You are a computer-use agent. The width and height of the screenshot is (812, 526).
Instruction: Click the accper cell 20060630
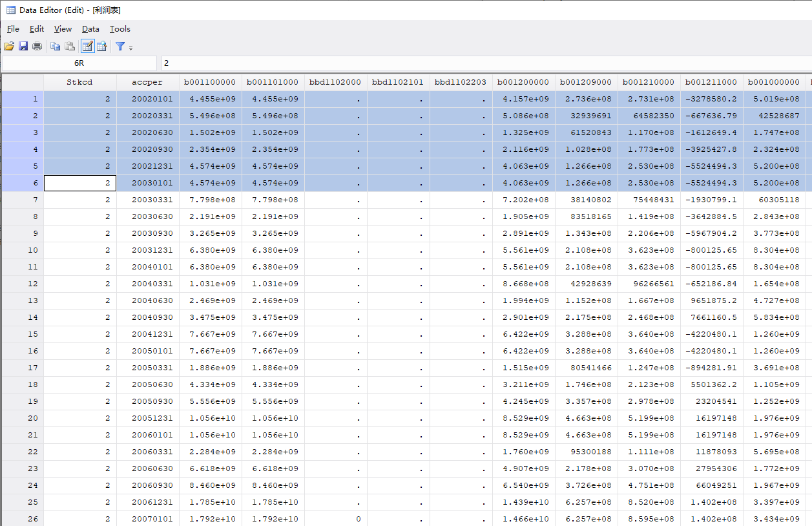pyautogui.click(x=147, y=468)
